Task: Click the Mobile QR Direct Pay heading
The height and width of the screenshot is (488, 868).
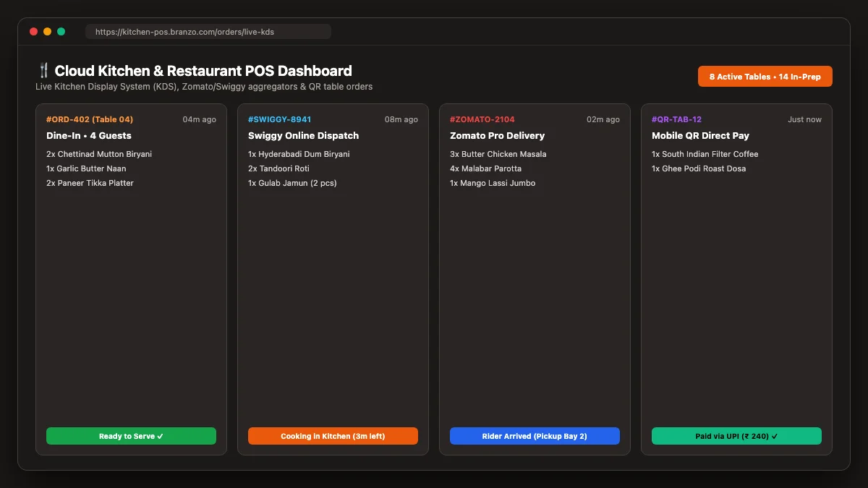Action: [x=700, y=135]
